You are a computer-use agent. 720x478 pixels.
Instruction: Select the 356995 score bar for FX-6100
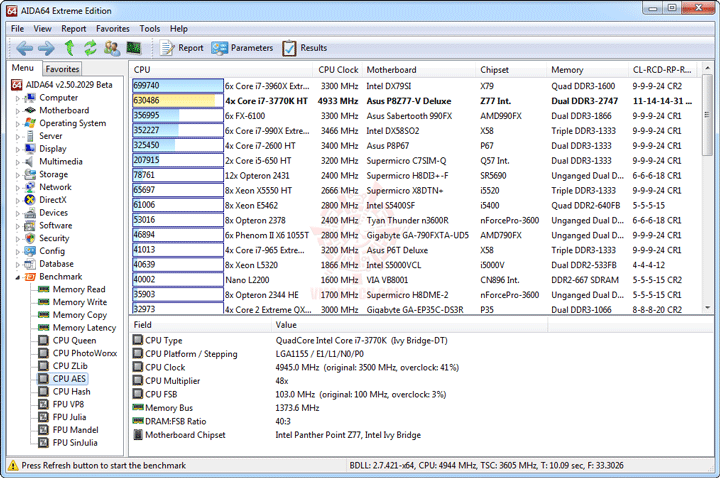point(178,116)
